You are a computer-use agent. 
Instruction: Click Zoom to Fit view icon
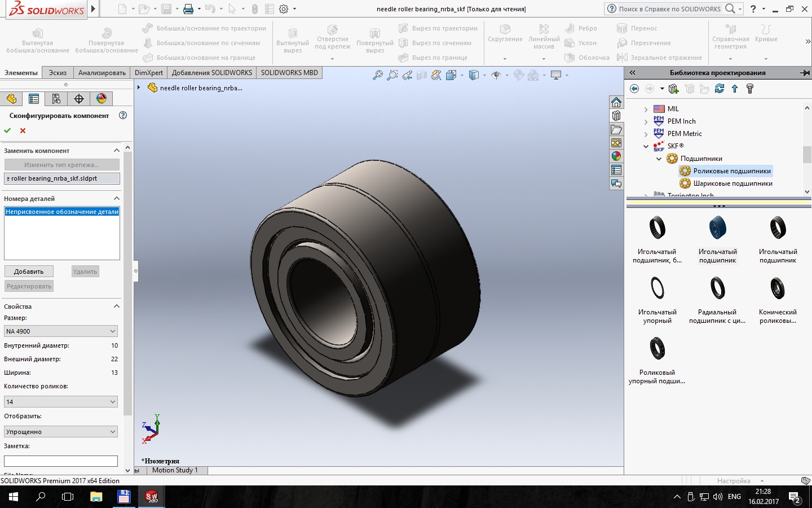tap(378, 75)
